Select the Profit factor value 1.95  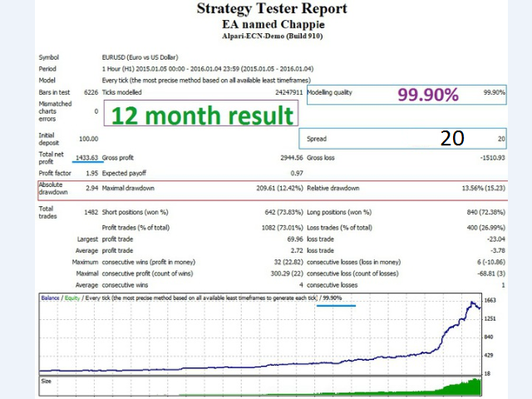pyautogui.click(x=92, y=173)
